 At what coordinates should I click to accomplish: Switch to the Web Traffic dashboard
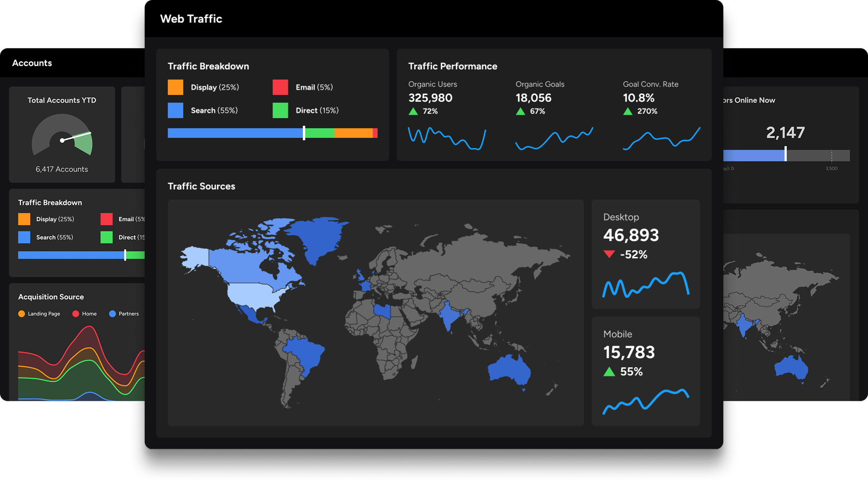(191, 19)
